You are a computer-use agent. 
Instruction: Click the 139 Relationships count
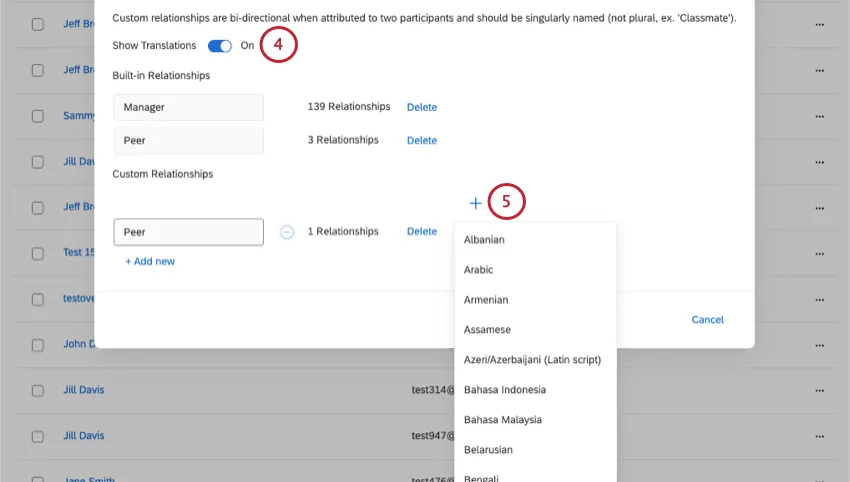point(349,107)
